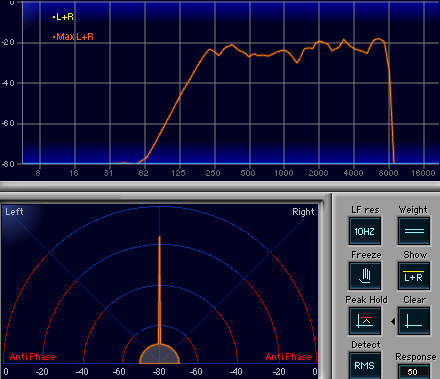Click the Right label in phase scope

[303, 212]
